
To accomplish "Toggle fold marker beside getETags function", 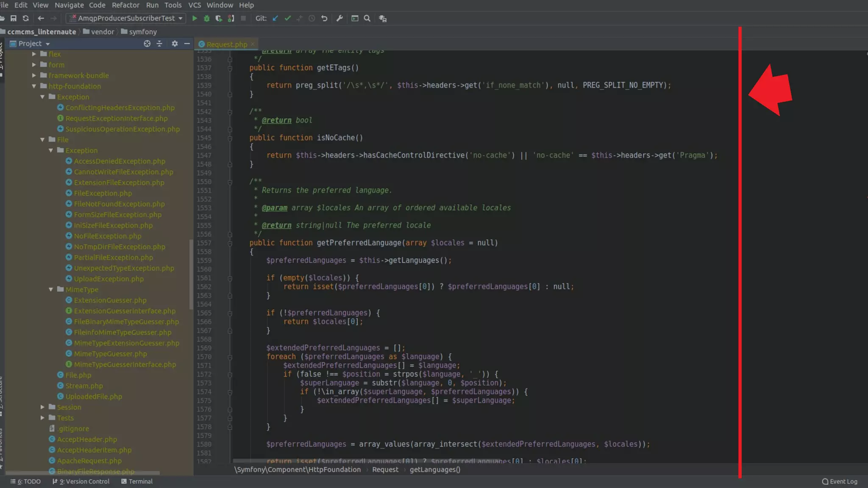I will coord(230,68).
